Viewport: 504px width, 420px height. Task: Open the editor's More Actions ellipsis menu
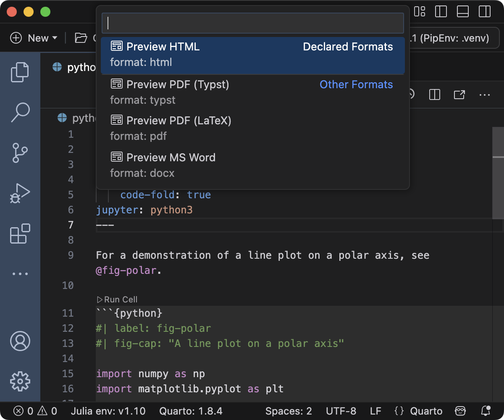coord(485,94)
